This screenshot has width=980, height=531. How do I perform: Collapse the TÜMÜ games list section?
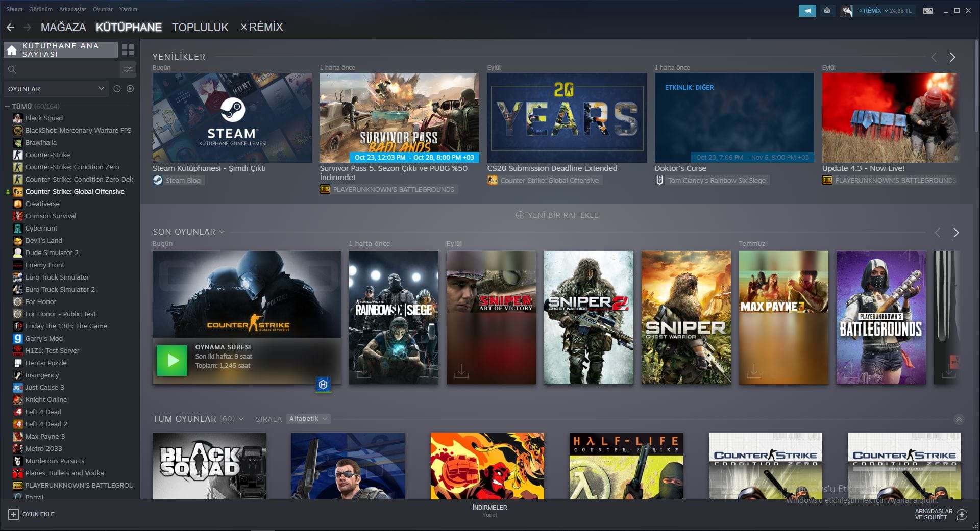point(7,107)
